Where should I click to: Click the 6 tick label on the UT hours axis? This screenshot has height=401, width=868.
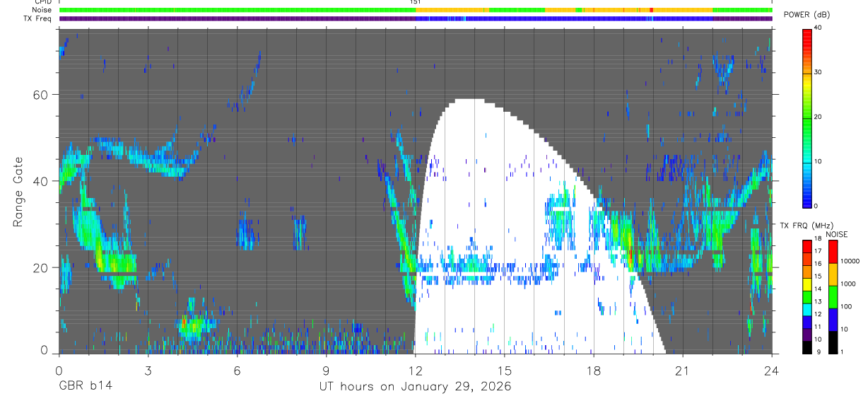pyautogui.click(x=237, y=370)
